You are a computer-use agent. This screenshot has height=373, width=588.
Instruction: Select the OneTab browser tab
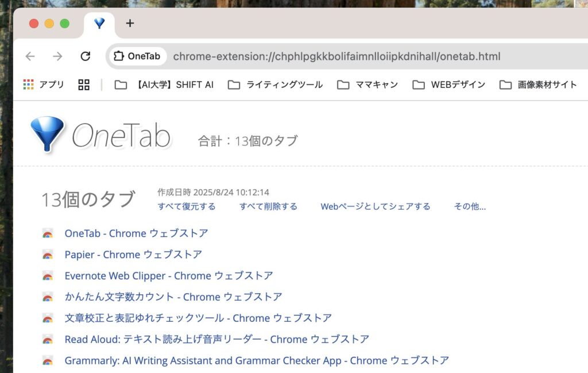(99, 24)
